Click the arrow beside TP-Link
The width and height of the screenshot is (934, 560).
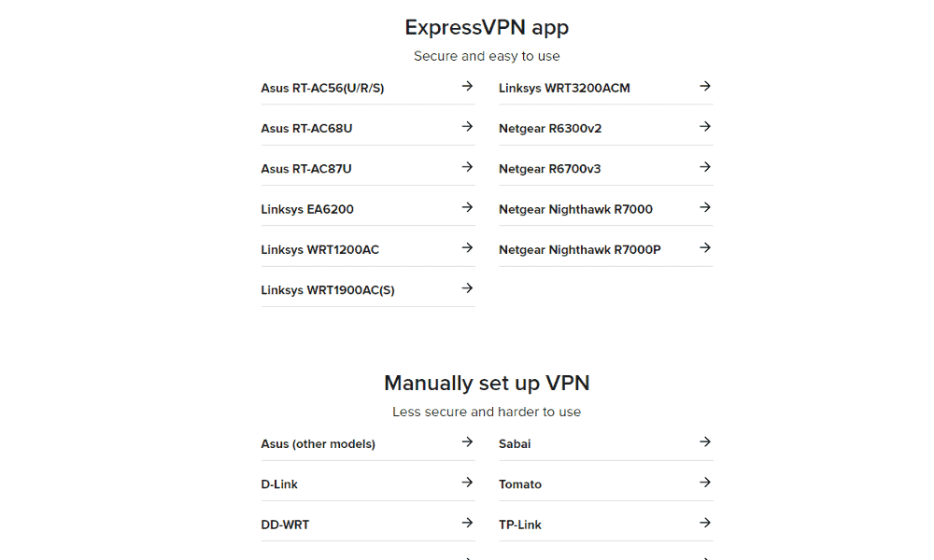703,523
